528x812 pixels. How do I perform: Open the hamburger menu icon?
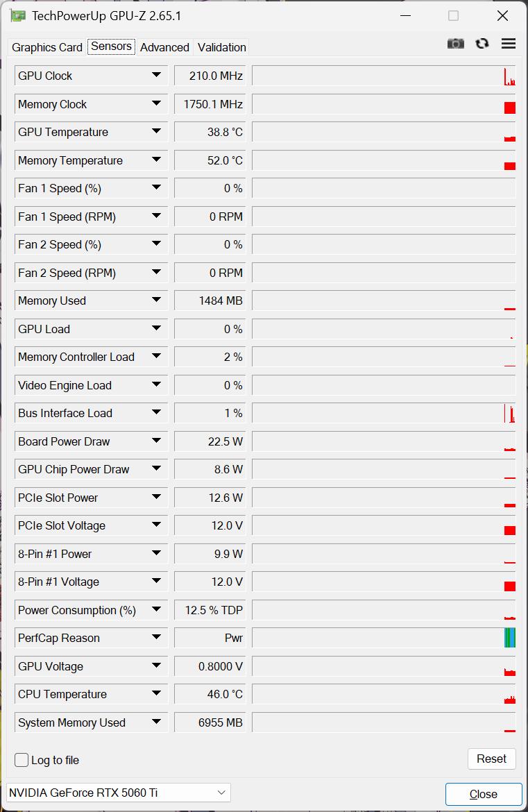click(509, 44)
